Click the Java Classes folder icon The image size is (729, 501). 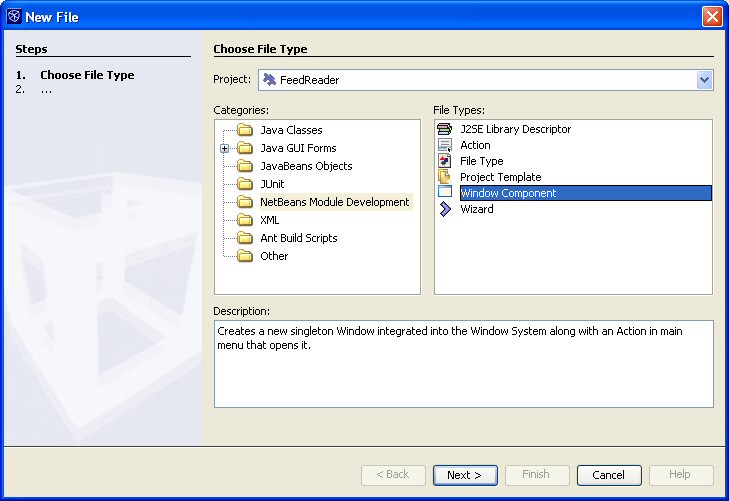245,130
